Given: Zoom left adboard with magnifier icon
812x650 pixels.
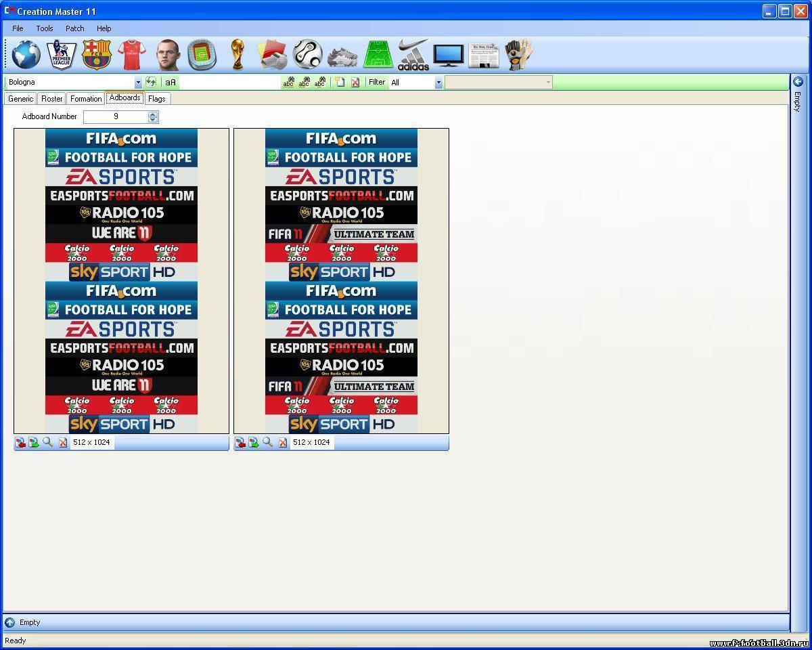Looking at the screenshot, I should [x=47, y=442].
